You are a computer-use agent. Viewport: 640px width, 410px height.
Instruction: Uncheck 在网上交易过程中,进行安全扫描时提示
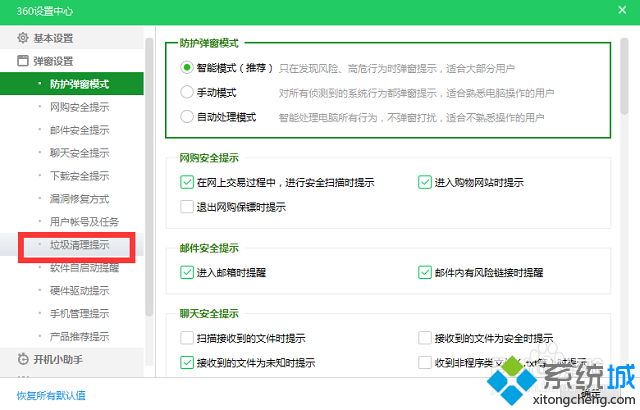[x=186, y=183]
